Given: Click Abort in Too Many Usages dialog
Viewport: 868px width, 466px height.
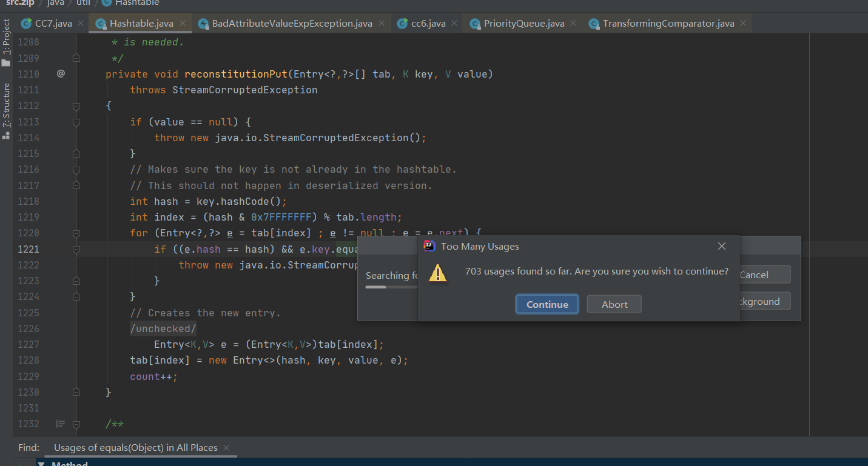Looking at the screenshot, I should tap(614, 304).
